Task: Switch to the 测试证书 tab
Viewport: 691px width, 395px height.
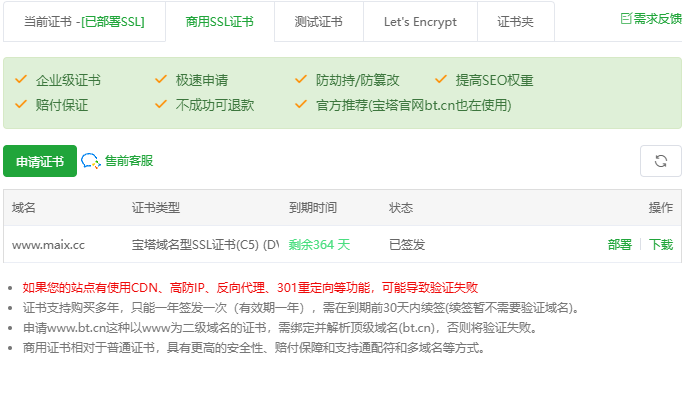Action: click(319, 22)
